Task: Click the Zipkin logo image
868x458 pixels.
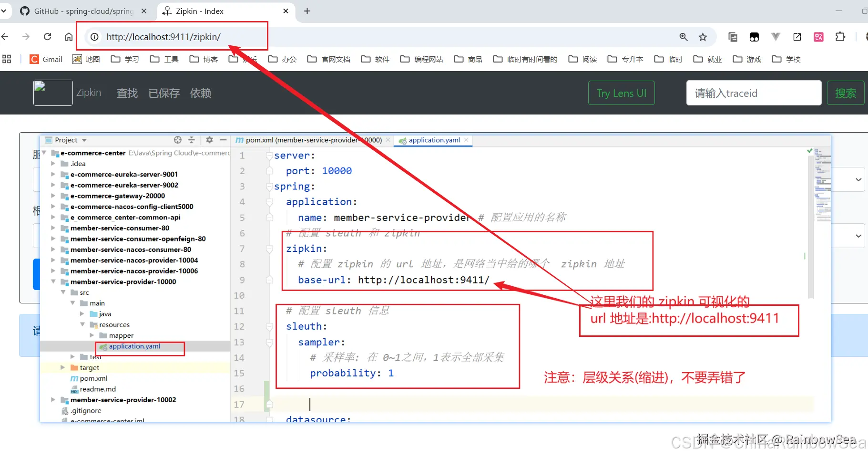Action: [53, 93]
